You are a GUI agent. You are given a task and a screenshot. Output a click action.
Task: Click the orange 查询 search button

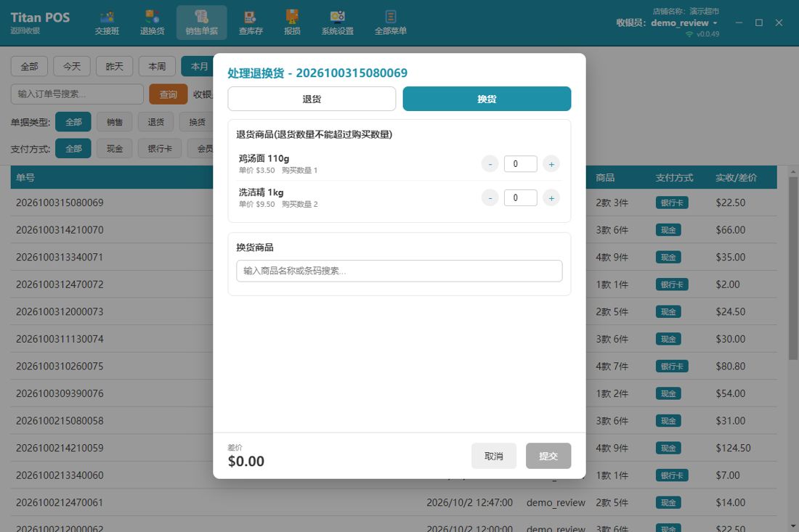pyautogui.click(x=169, y=94)
